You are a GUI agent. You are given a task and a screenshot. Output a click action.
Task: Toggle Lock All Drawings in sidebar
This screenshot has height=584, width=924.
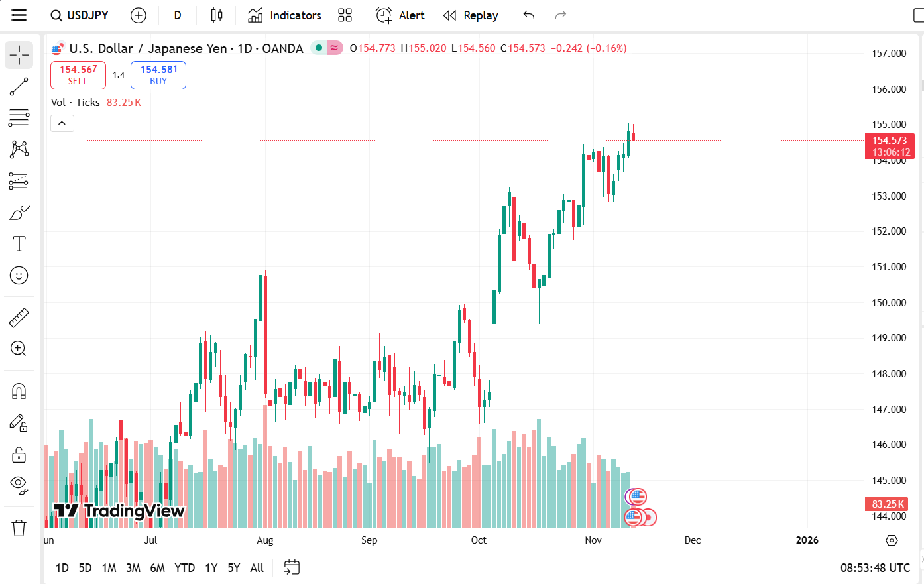pos(19,455)
